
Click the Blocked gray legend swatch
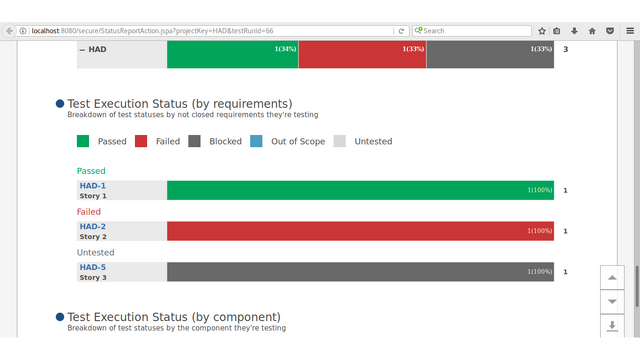(x=194, y=141)
